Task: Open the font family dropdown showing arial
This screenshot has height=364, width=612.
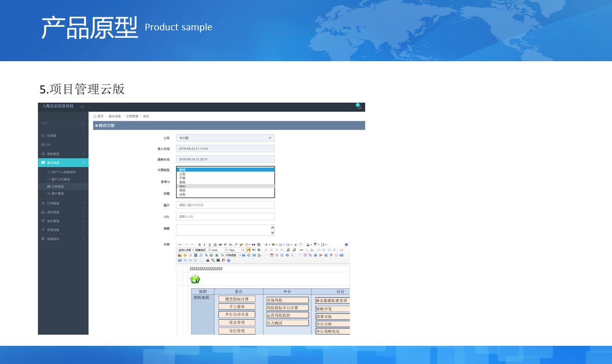Action: click(219, 250)
